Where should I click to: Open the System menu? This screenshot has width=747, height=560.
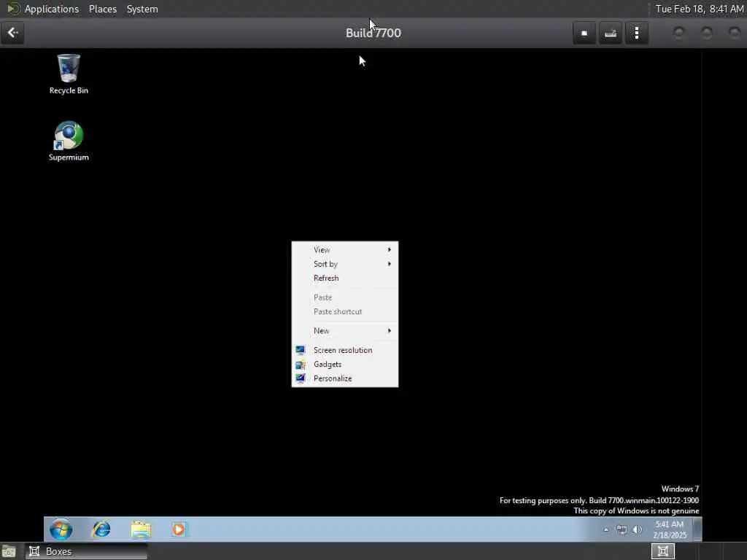(x=142, y=9)
